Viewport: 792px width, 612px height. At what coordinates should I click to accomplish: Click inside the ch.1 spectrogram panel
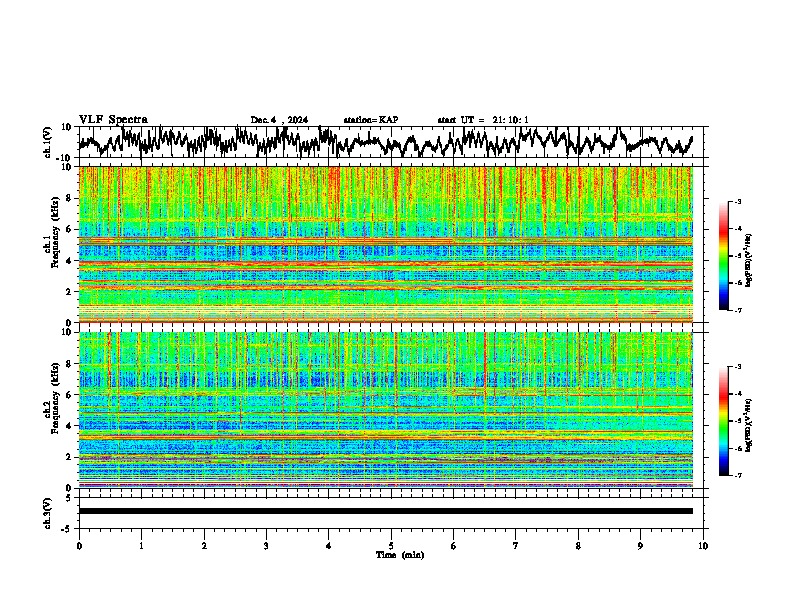(x=385, y=244)
